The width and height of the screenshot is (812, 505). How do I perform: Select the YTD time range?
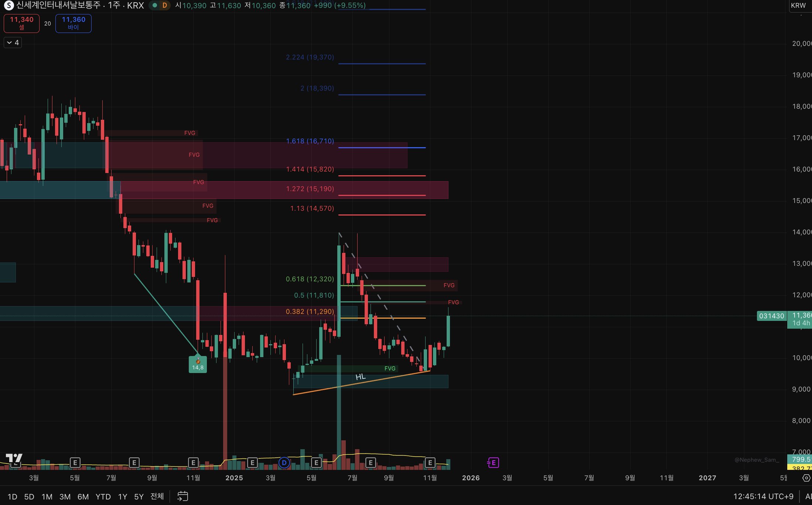(x=103, y=496)
